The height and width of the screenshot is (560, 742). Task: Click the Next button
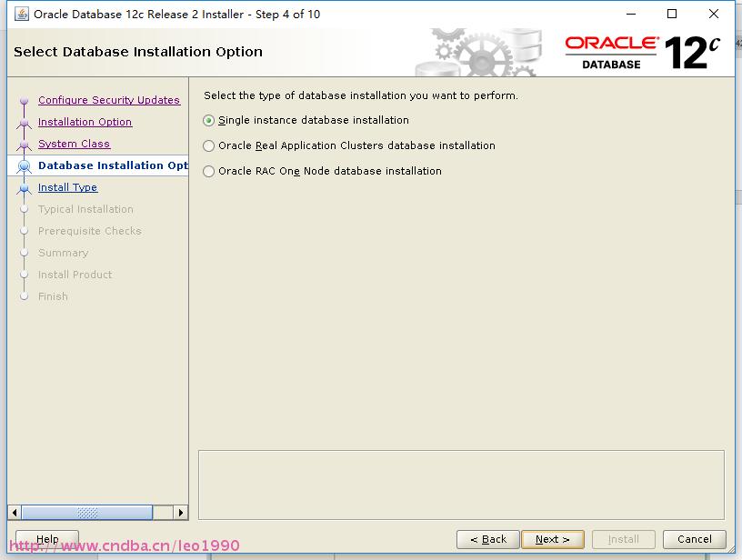(552, 539)
